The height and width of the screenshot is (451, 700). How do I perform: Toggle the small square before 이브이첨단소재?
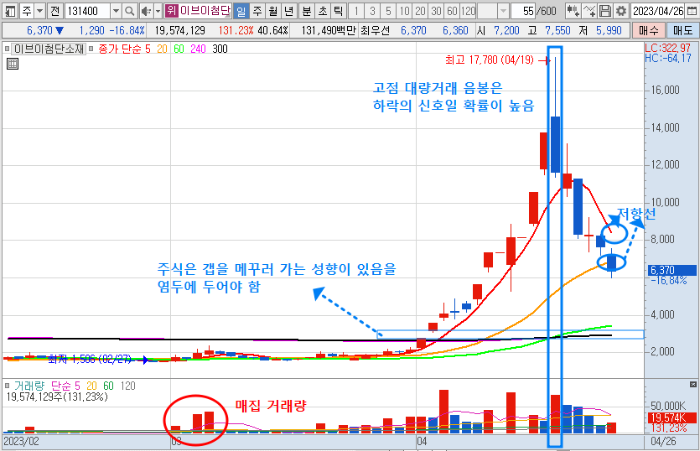pos(7,48)
